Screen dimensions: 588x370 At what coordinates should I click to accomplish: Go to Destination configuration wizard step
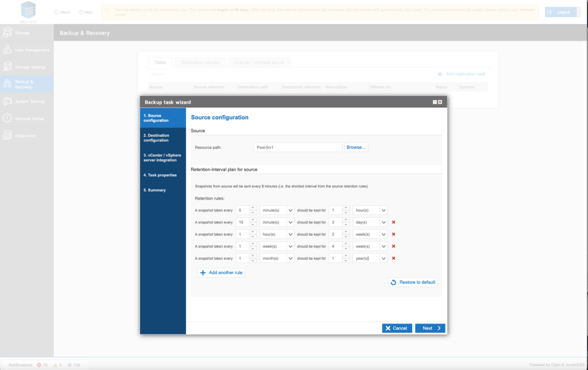(x=156, y=138)
